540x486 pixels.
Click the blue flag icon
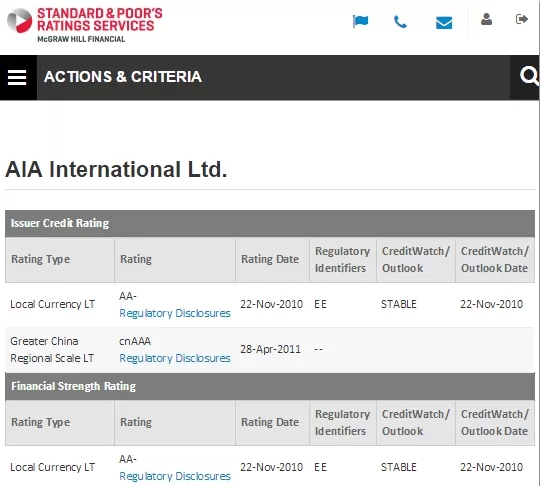coord(361,21)
